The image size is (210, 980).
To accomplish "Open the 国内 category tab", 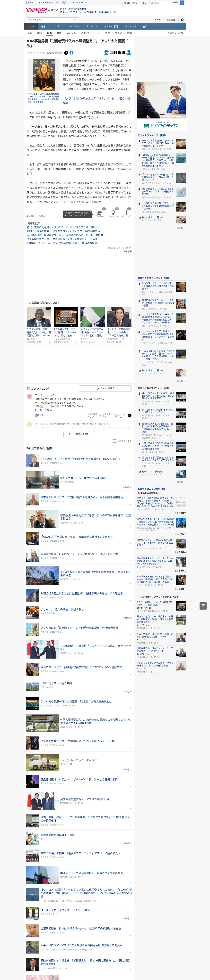I will [40, 33].
